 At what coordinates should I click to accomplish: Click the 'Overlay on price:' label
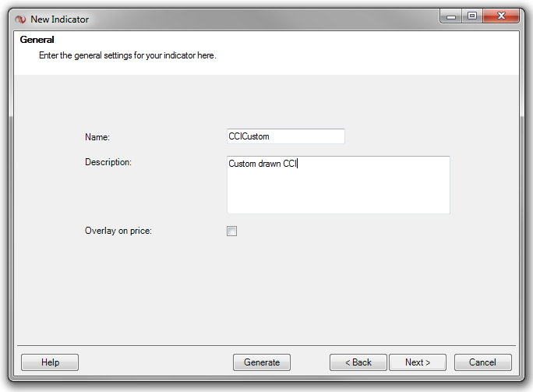118,231
